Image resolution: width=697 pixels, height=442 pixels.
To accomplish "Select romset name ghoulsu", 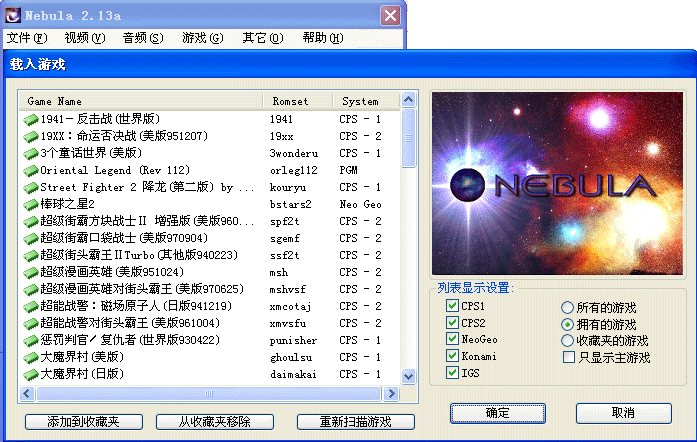I will tap(291, 357).
